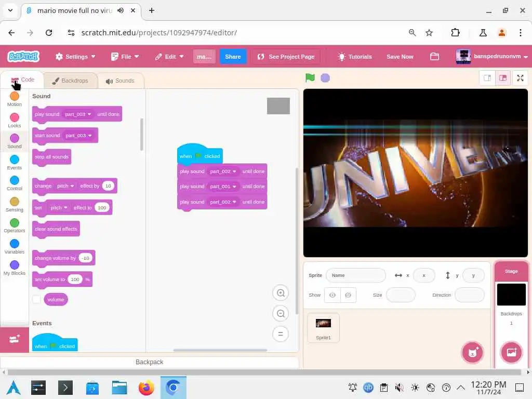
Task: Select the Sensing block category
Action: click(x=14, y=205)
